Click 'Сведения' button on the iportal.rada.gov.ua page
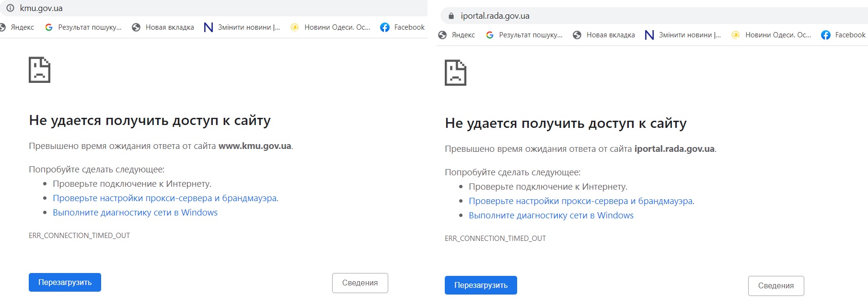The width and height of the screenshot is (868, 307). [776, 286]
